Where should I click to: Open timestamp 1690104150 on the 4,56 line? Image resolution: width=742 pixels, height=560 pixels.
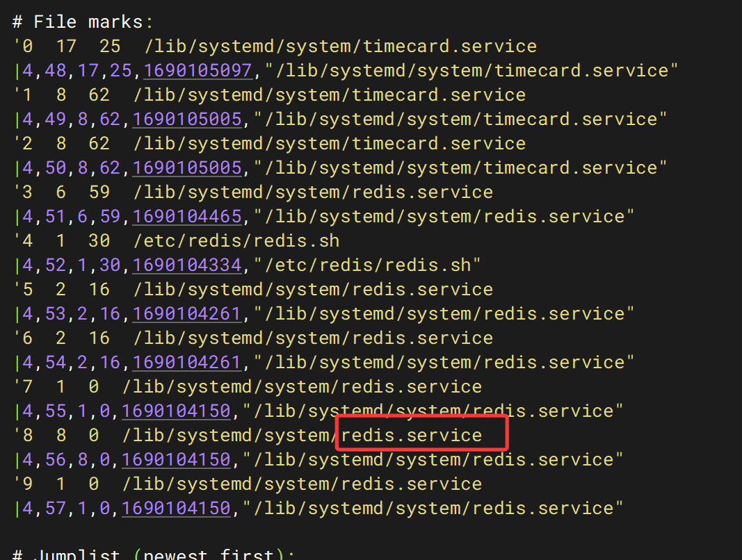point(176,460)
